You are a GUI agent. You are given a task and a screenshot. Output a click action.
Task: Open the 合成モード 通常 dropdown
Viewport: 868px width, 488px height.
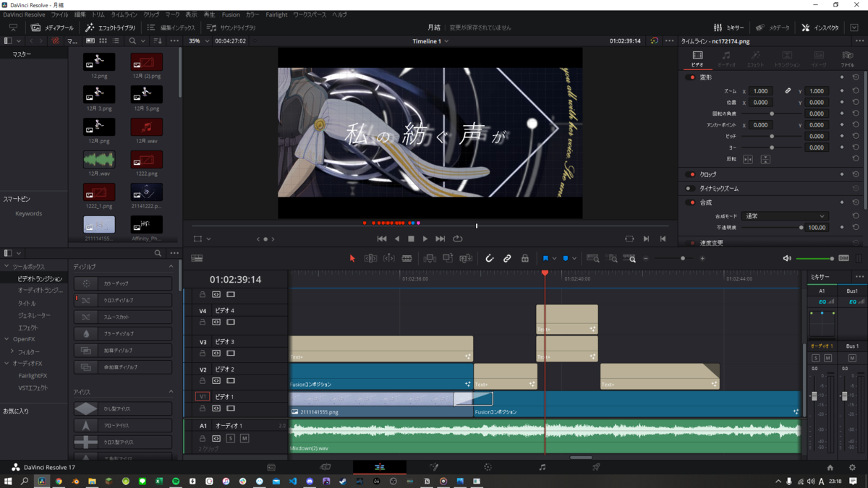[784, 216]
